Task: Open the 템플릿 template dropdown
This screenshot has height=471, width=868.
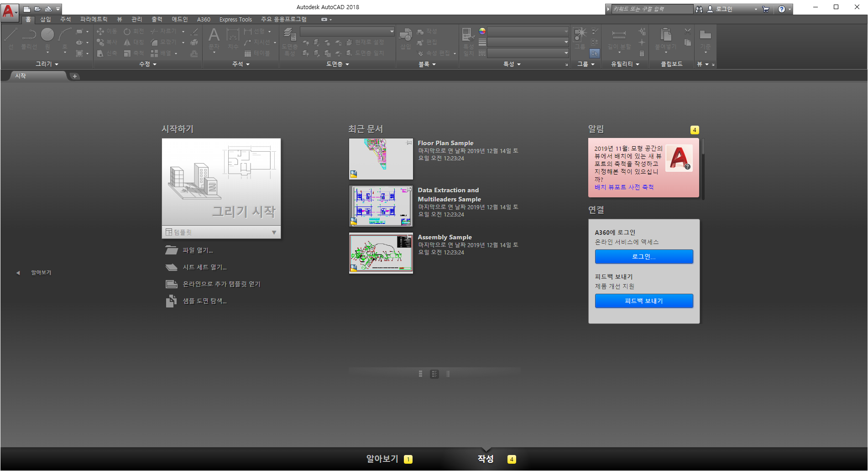Action: [221, 232]
